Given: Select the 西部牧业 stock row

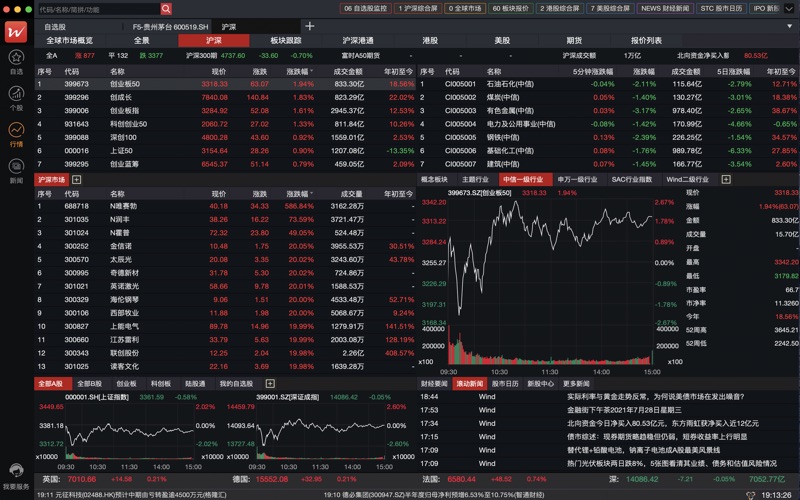Looking at the screenshot, I should tap(225, 313).
